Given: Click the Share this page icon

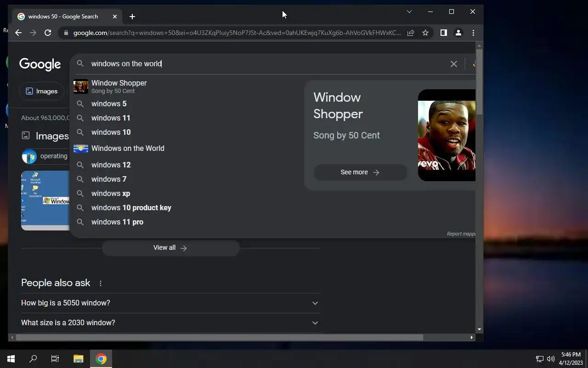Looking at the screenshot, I should [x=411, y=33].
